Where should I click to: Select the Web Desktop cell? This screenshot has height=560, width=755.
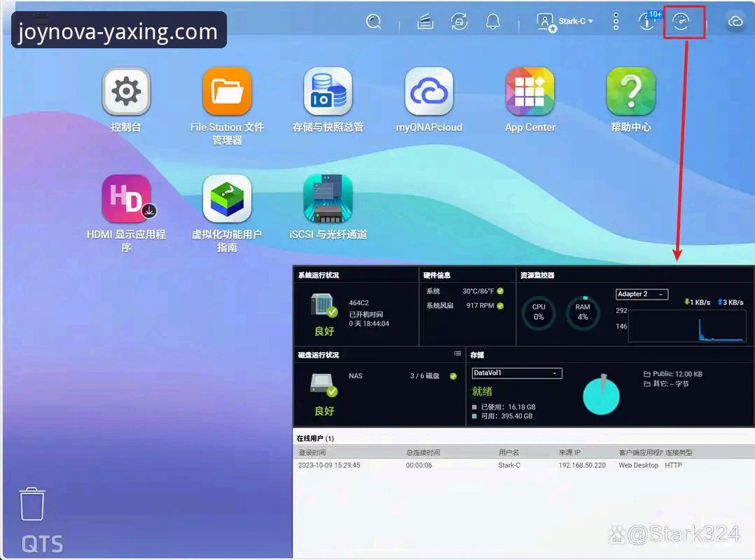[x=639, y=465]
